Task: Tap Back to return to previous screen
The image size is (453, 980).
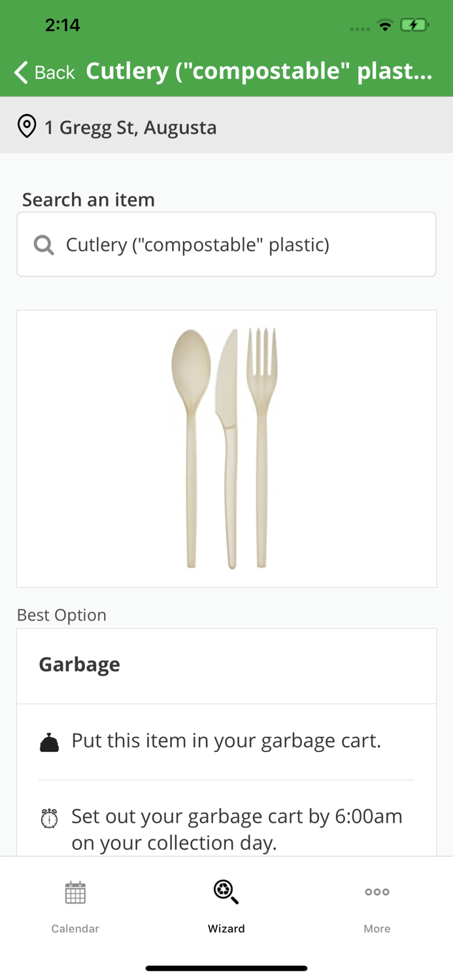Action: (43, 73)
